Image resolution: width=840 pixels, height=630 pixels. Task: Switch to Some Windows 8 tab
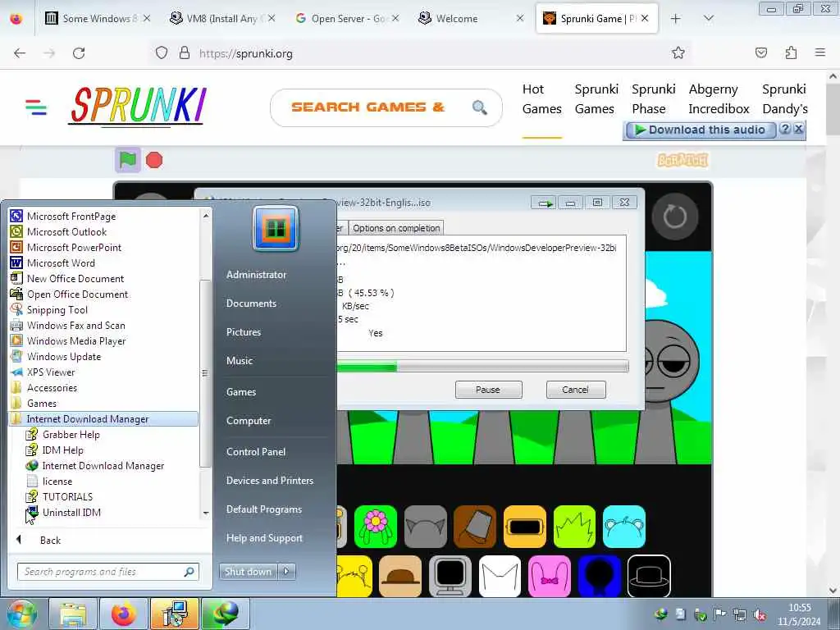pyautogui.click(x=98, y=19)
